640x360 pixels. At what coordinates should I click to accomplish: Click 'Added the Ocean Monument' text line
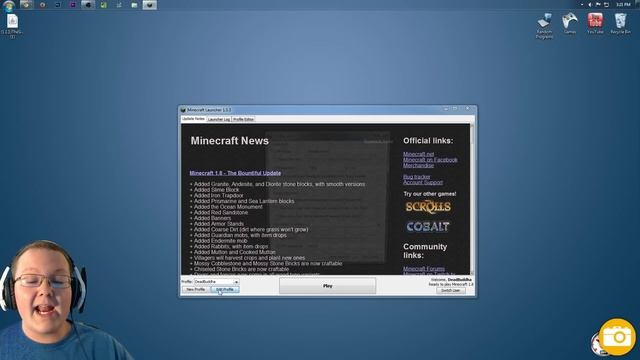[x=228, y=207]
